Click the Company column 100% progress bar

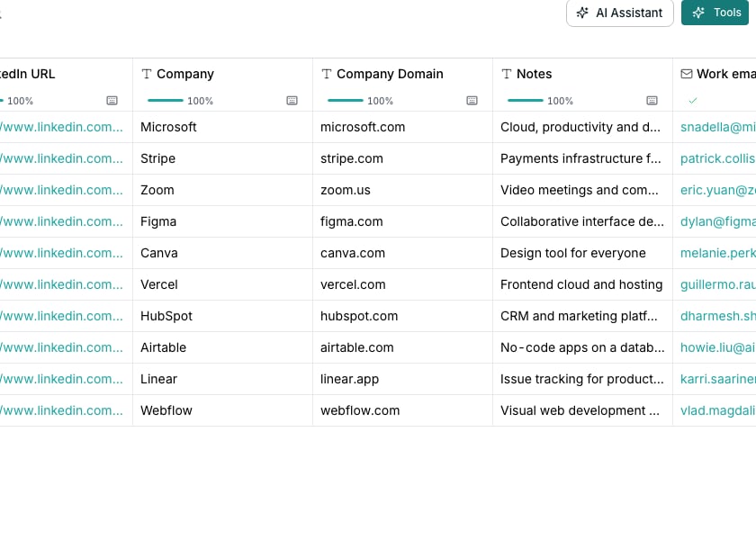coord(166,100)
